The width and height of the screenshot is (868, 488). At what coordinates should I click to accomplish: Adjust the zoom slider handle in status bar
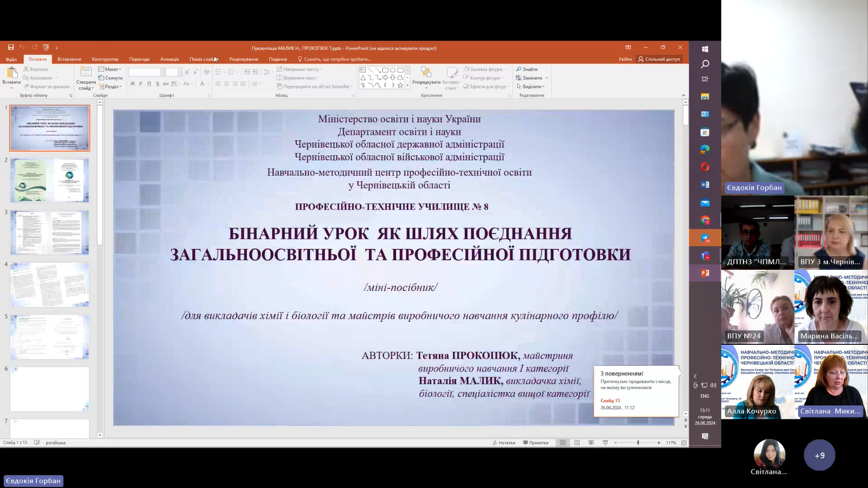click(638, 443)
